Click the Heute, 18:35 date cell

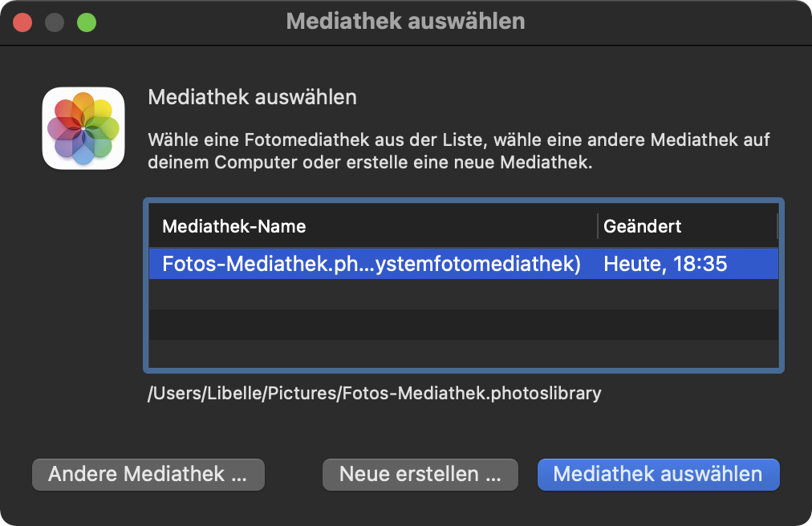[x=665, y=264]
